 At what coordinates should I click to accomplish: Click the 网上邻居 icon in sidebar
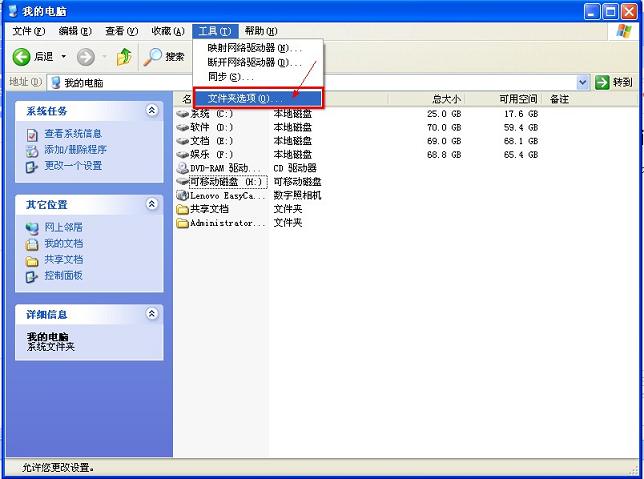[x=32, y=228]
